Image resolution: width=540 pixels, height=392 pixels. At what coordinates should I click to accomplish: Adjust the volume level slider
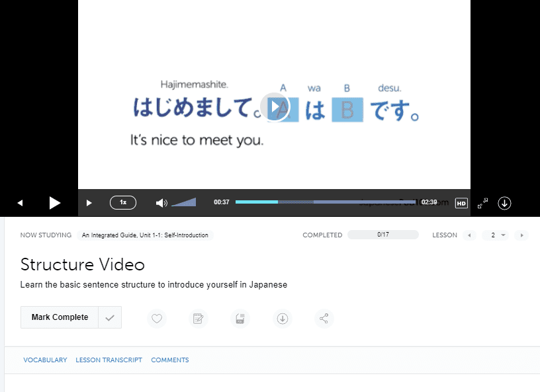[184, 202]
